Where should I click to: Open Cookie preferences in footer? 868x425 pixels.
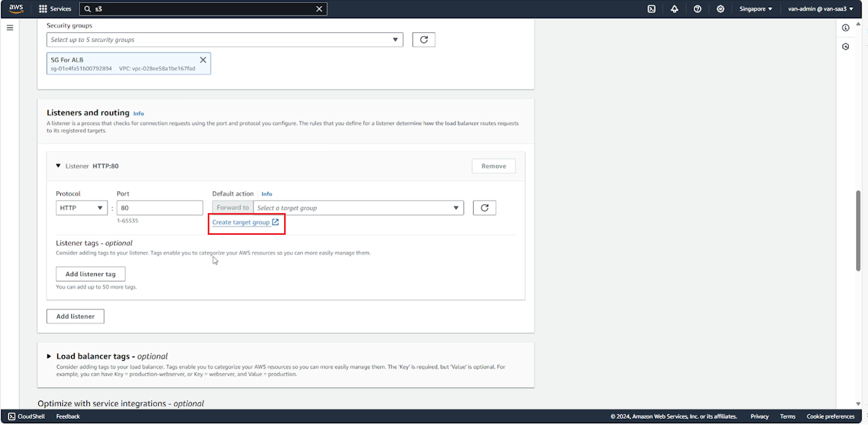tap(830, 416)
